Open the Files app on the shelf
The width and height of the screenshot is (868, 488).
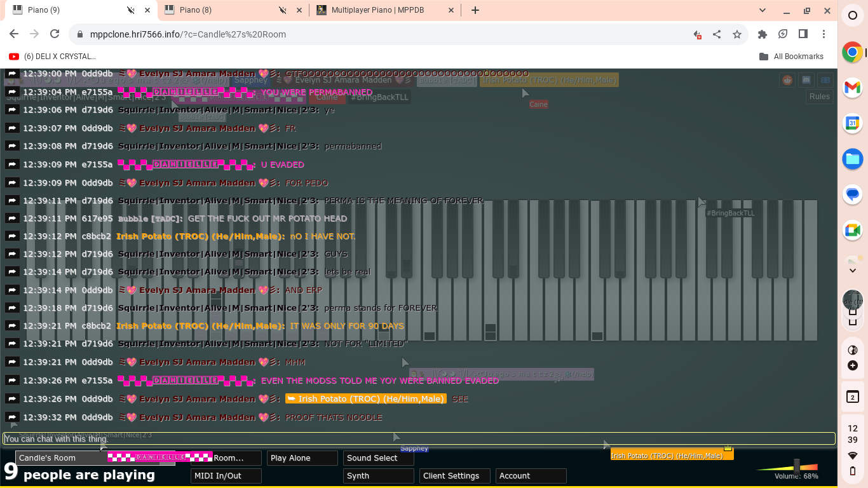pyautogui.click(x=853, y=159)
